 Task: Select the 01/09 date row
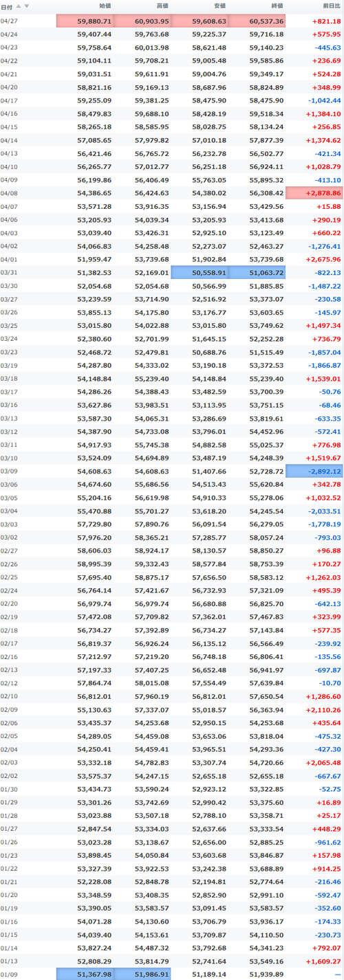point(172,974)
